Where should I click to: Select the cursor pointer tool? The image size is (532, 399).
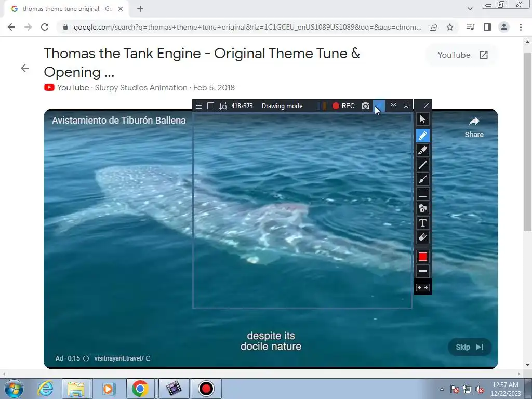423,119
